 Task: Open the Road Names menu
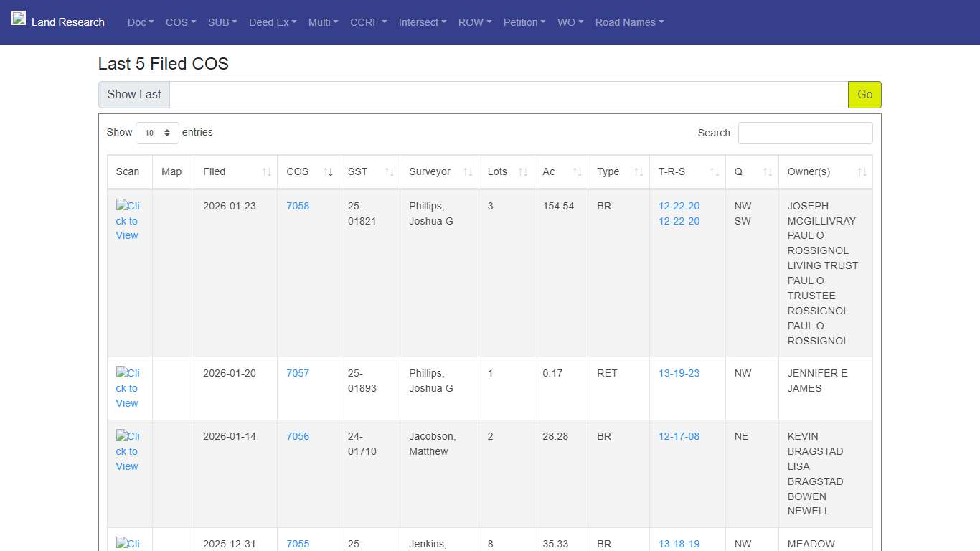(x=629, y=22)
